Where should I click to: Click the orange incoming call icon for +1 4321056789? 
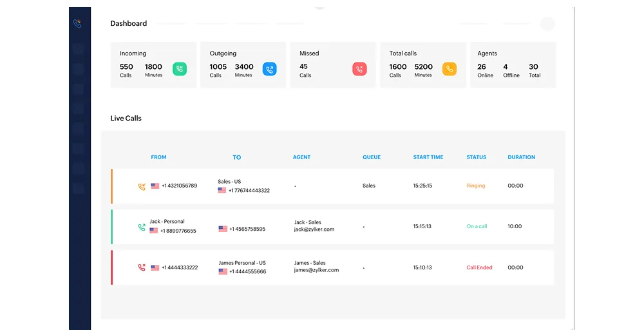click(x=142, y=186)
